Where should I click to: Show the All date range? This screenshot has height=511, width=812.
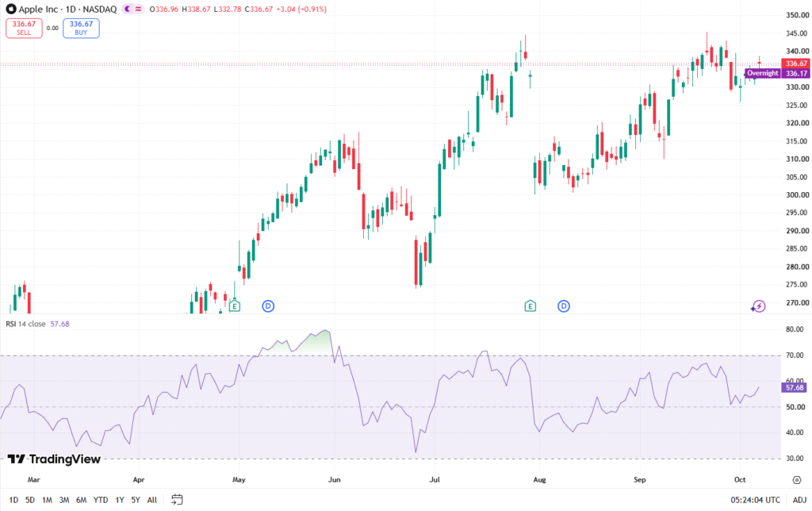pyautogui.click(x=151, y=500)
